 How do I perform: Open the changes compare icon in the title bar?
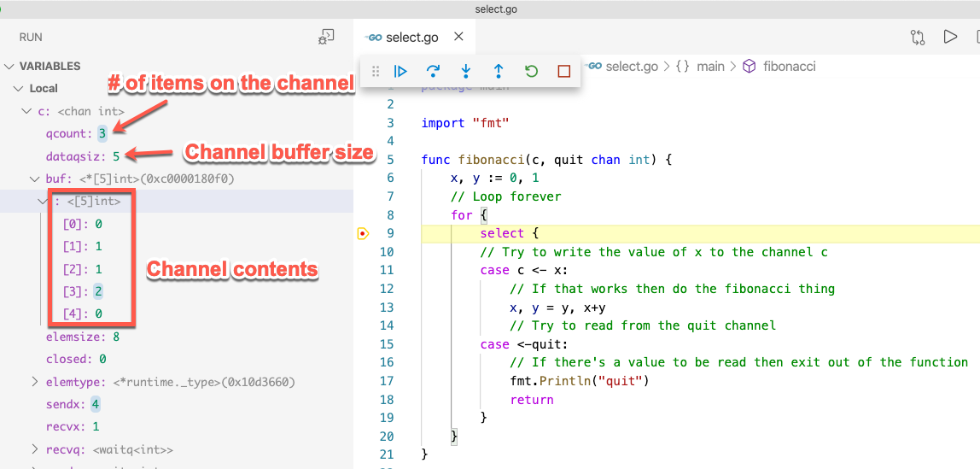click(x=918, y=37)
